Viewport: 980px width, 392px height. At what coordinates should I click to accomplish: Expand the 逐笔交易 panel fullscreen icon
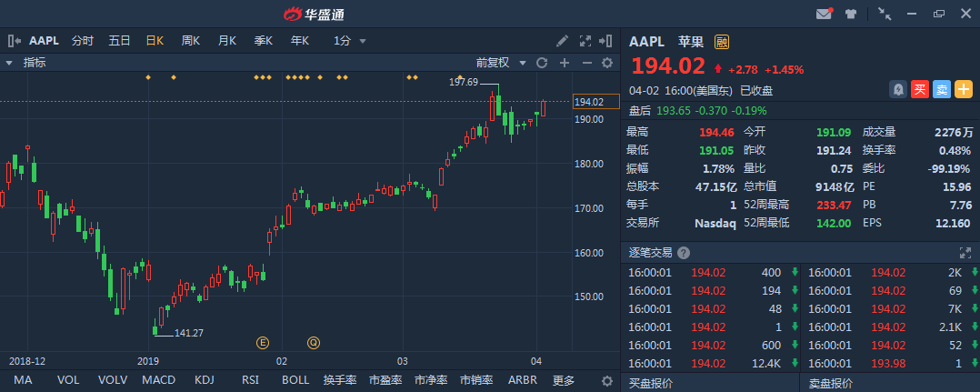[965, 253]
